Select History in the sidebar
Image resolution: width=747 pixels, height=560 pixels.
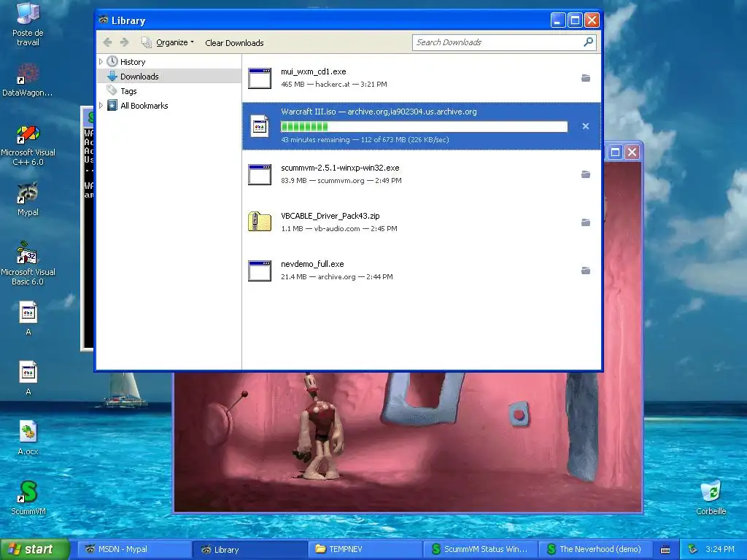133,62
